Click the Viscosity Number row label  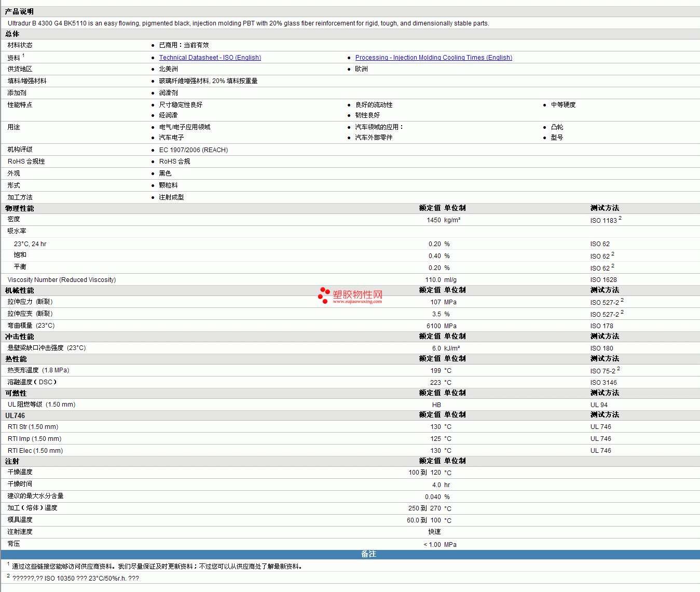(62, 280)
